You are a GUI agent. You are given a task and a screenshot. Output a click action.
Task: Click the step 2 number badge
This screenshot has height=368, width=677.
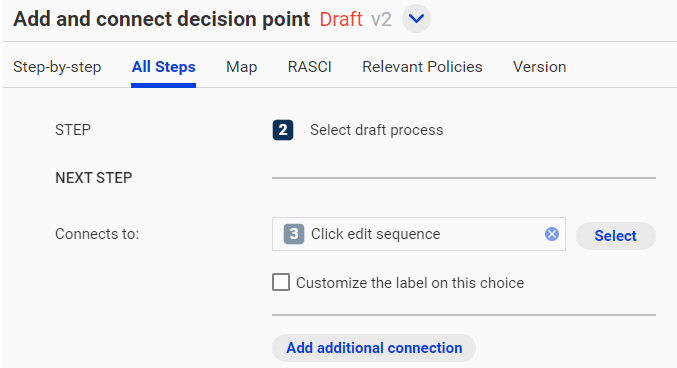(x=283, y=130)
